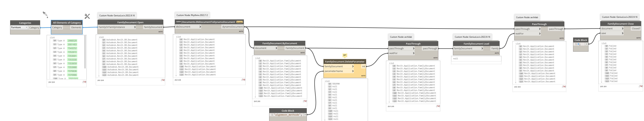Click Custom Node archilab label above right PassThrough
Image resolution: width=644 pixels, height=121 pixels.
(x=527, y=17)
